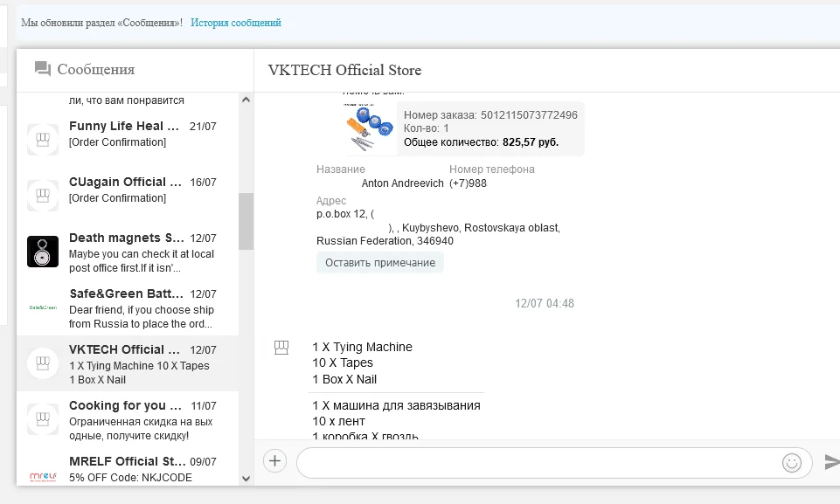Click the Funny Life Heal store avatar
This screenshot has width=840, height=504.
[43, 140]
